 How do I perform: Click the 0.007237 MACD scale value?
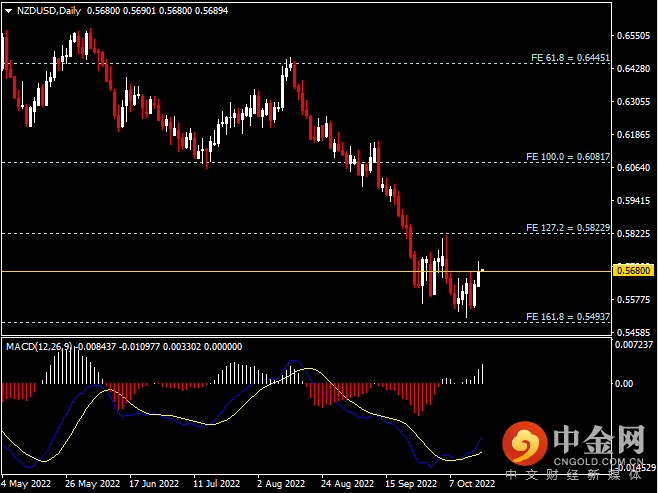pos(634,345)
